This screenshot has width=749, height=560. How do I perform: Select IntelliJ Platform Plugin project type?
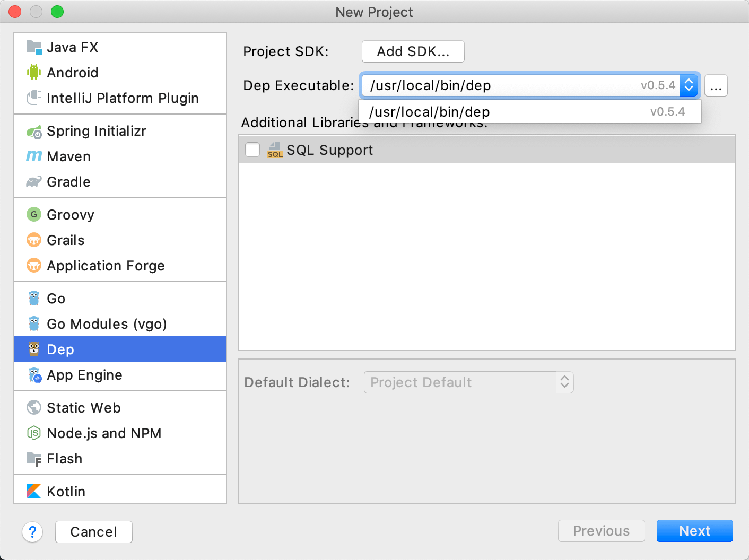click(120, 98)
